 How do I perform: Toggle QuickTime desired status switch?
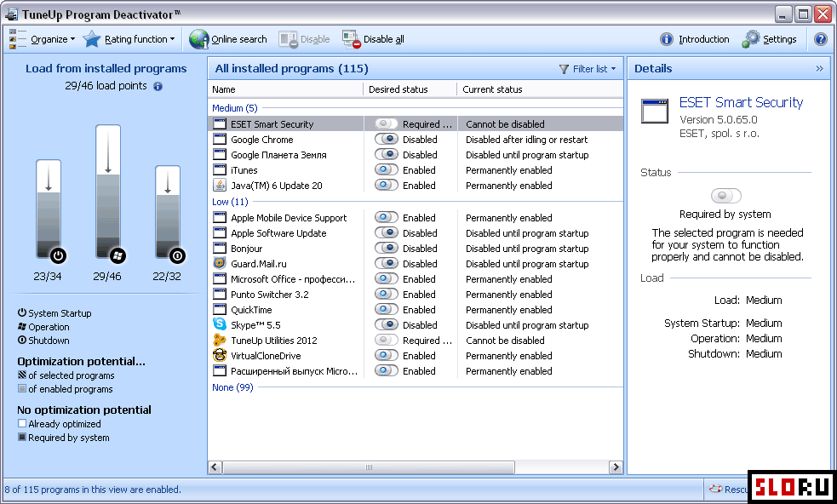(387, 309)
